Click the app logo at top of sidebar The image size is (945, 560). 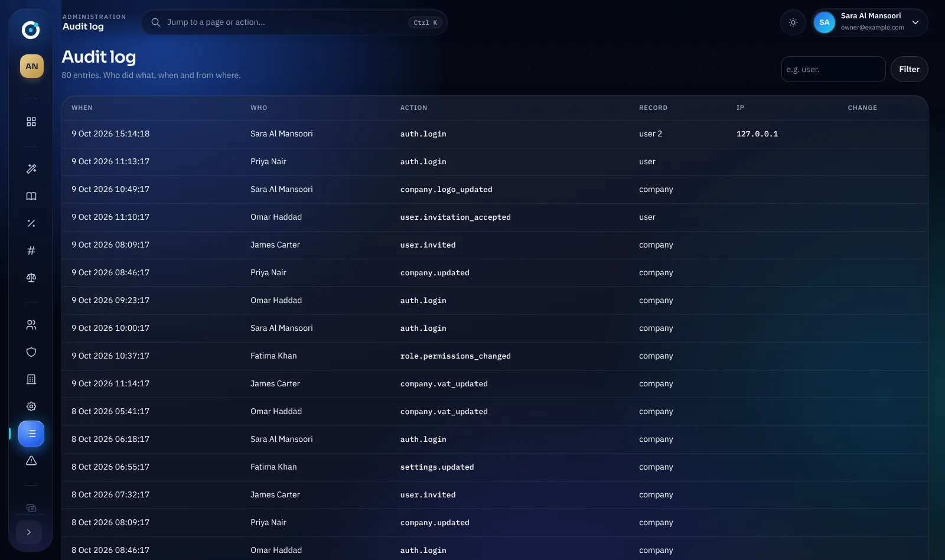point(31,30)
